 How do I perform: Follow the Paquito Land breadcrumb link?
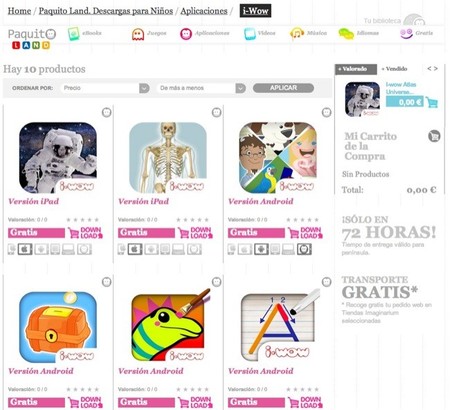[106, 11]
